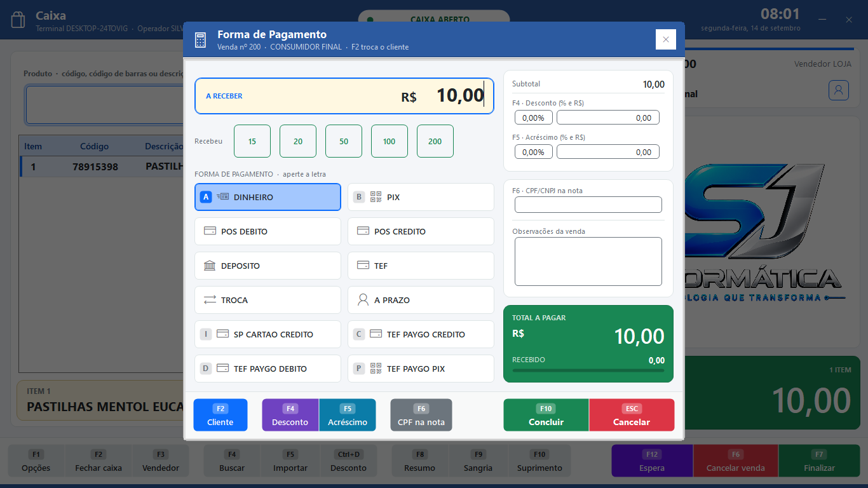Viewport: 868px width, 488px height.
Task: Click the cash icon next to DINHEIRO
Action: (222, 197)
